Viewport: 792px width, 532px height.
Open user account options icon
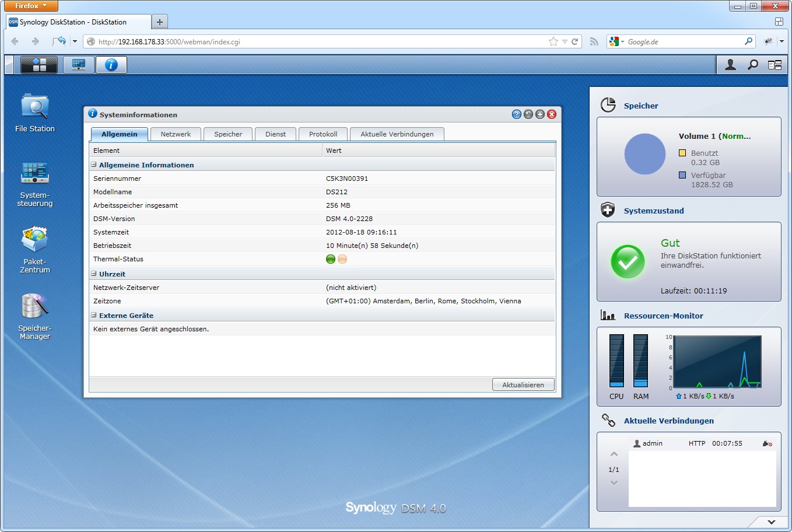point(730,65)
